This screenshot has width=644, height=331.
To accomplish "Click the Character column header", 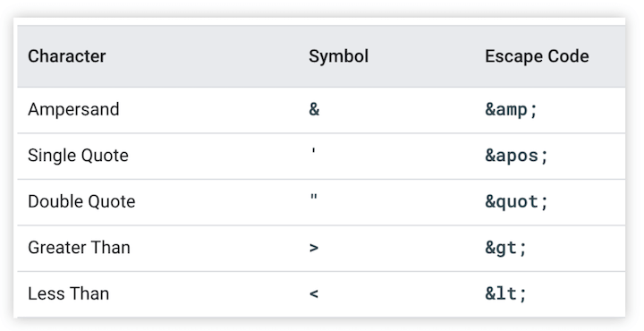I will click(67, 56).
